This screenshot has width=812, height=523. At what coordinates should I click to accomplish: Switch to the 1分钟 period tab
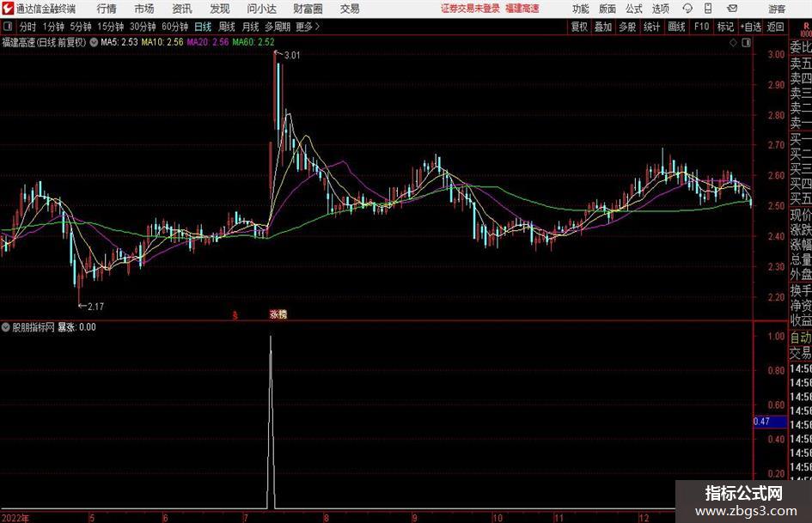click(x=53, y=27)
